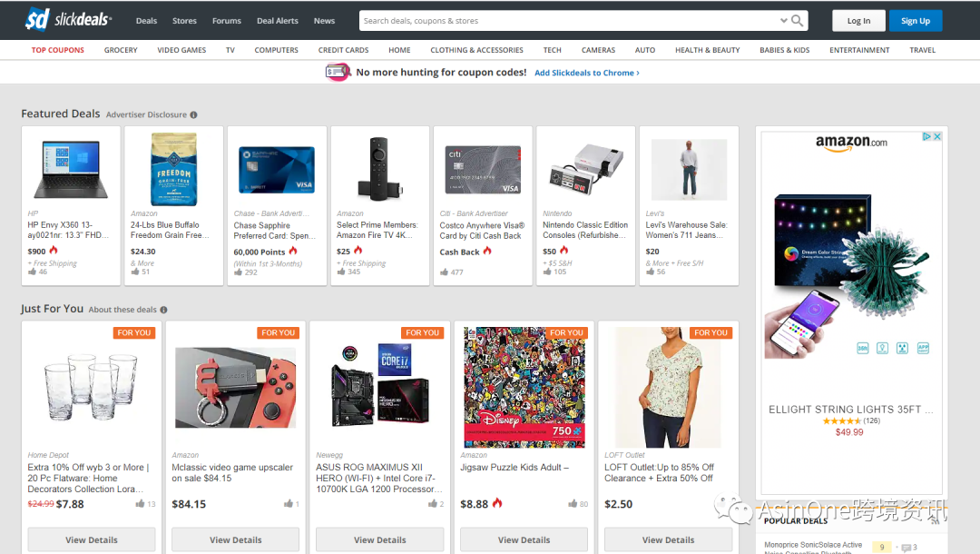View Details for Jigsaw Puzzle
Image resolution: width=980 pixels, height=554 pixels.
(x=524, y=539)
